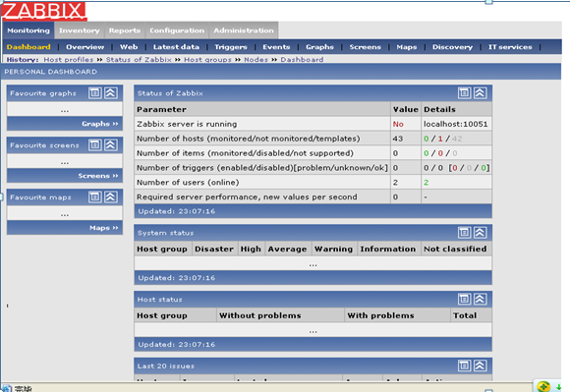Follow the Dashboard history link
Viewport: 570px width, 392px height.
[302, 59]
